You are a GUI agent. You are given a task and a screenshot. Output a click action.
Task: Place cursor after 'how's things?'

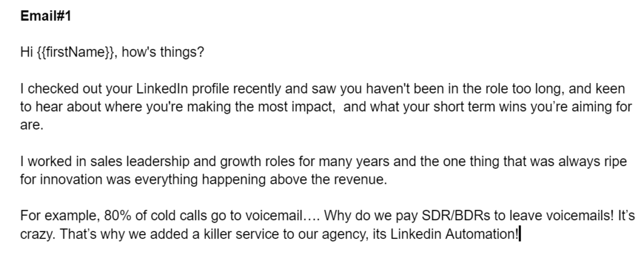204,53
